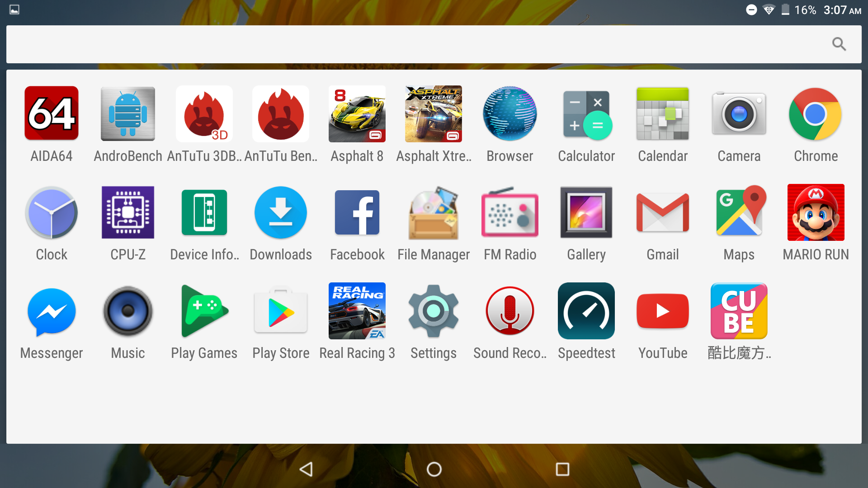868x488 pixels.
Task: Launch Play Games app
Action: 204,311
